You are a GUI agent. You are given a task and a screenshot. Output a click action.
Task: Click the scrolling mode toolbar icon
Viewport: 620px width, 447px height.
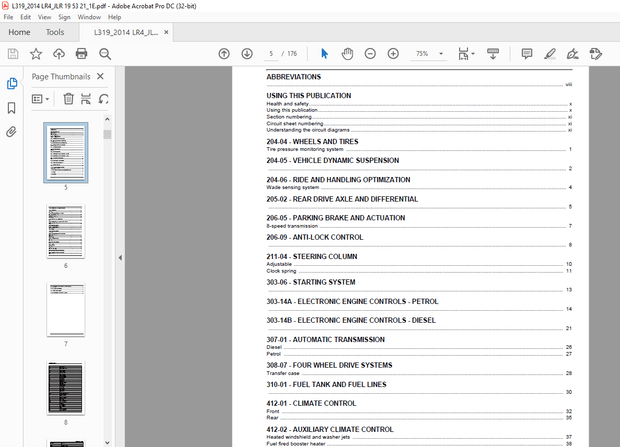(x=493, y=54)
